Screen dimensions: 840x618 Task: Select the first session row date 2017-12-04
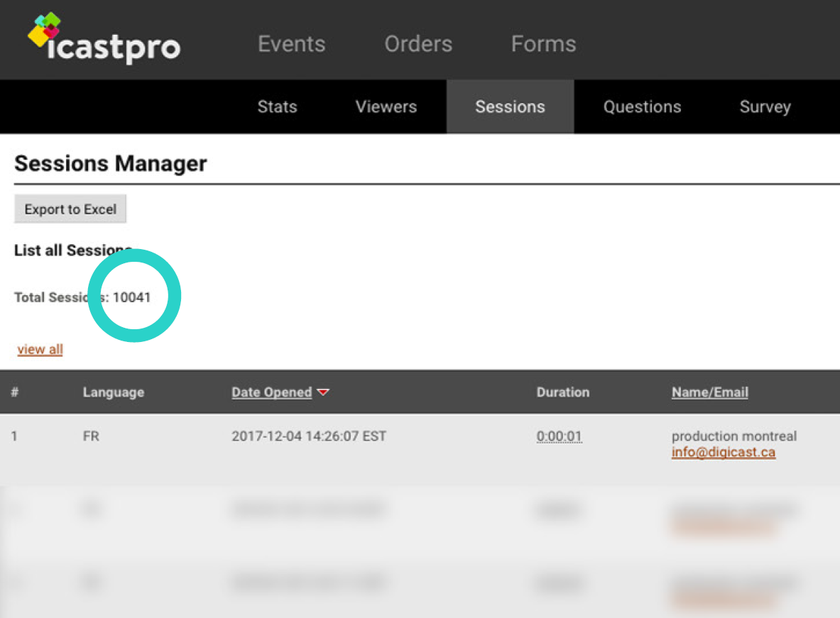(x=308, y=436)
